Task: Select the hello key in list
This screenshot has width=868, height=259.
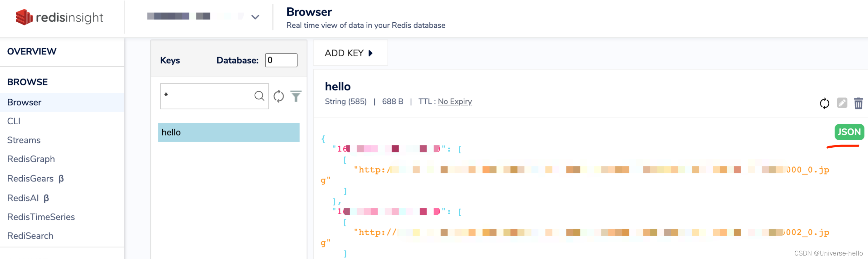Action: pos(229,132)
